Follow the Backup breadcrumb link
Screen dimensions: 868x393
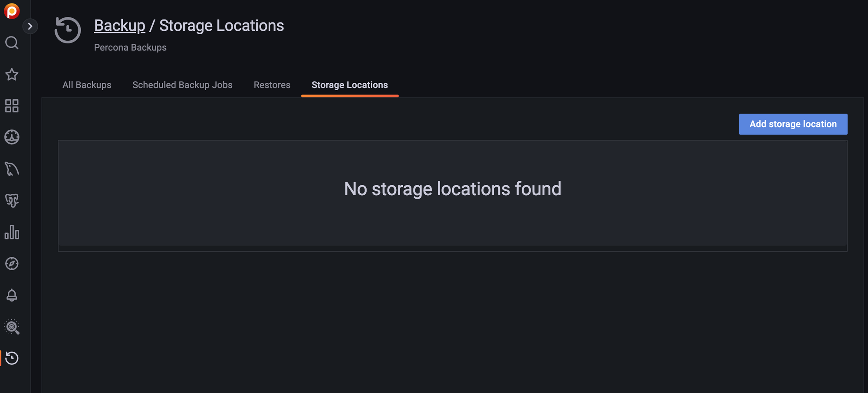coord(120,26)
